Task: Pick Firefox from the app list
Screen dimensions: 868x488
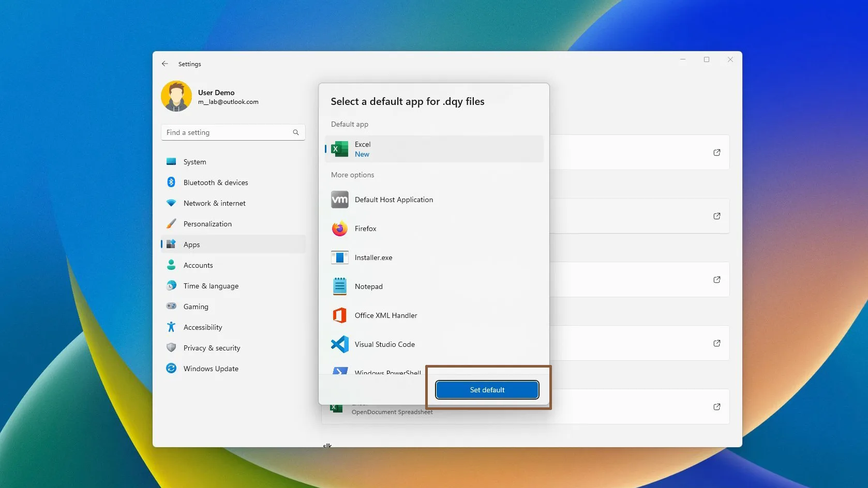Action: pyautogui.click(x=434, y=228)
